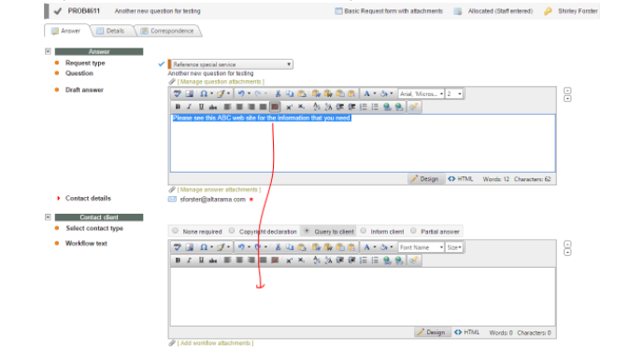Toggle bold in Draft answer editor
The image size is (644, 351).
coord(178,106)
